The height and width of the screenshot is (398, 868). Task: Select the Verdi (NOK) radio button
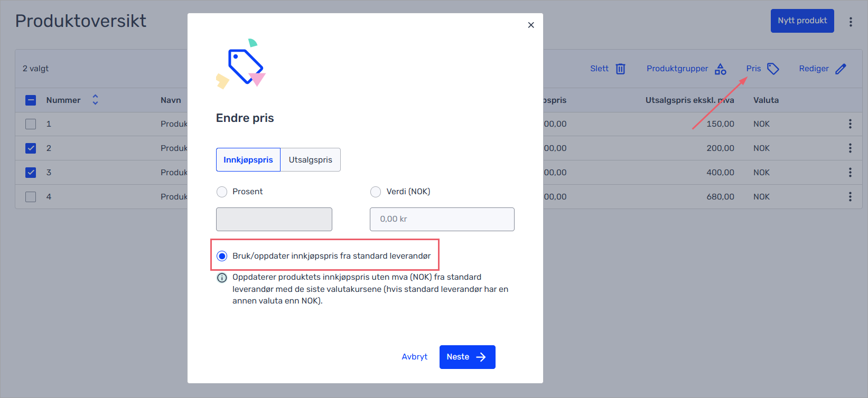point(376,192)
